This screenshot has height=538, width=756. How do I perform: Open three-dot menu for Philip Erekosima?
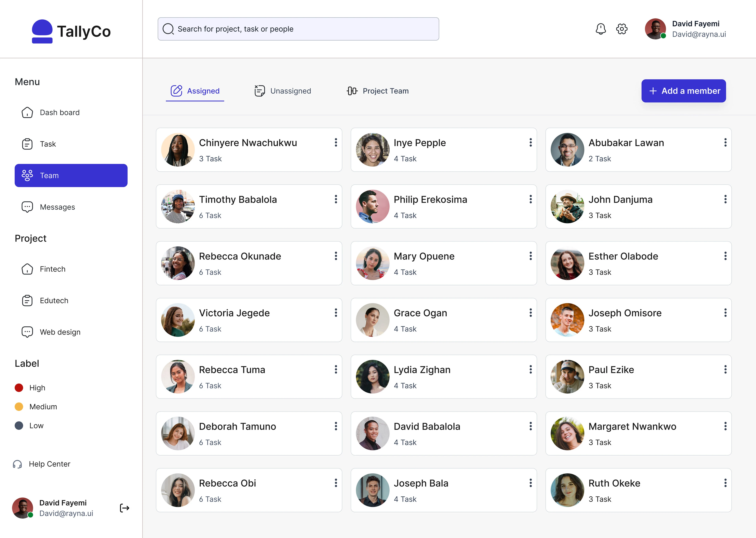(530, 199)
